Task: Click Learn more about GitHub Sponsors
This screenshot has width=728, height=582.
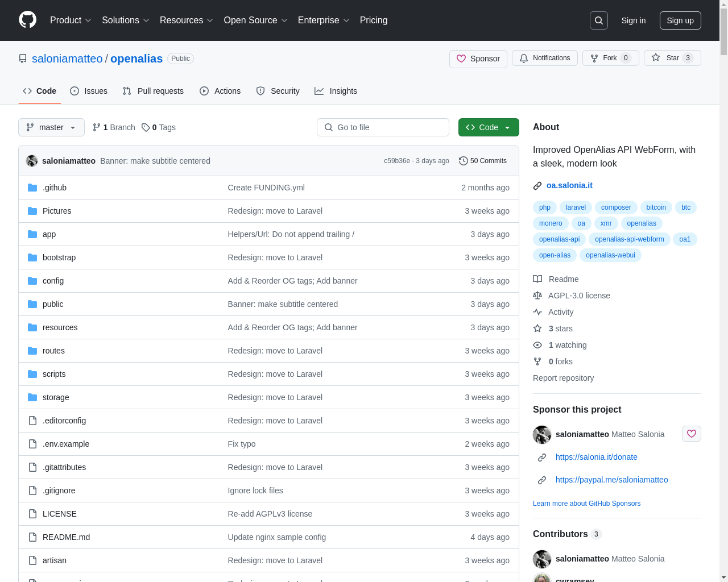Action: point(586,504)
